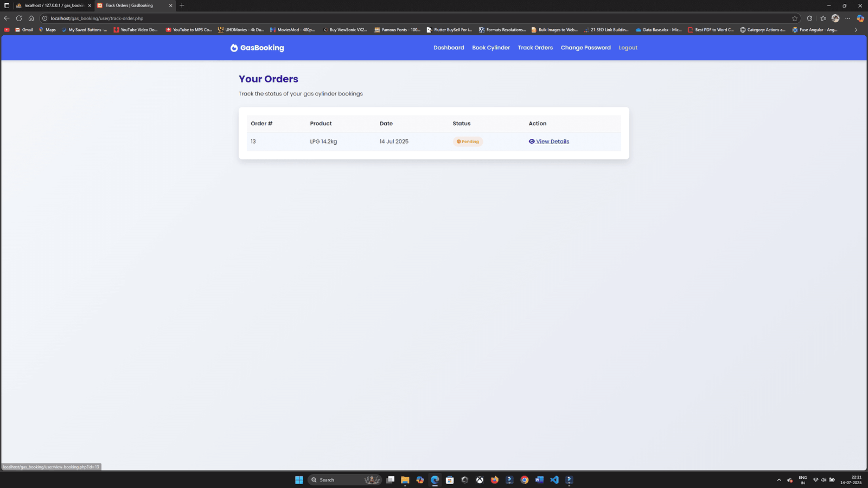
Task: Click the eye icon beside View Details
Action: (532, 142)
